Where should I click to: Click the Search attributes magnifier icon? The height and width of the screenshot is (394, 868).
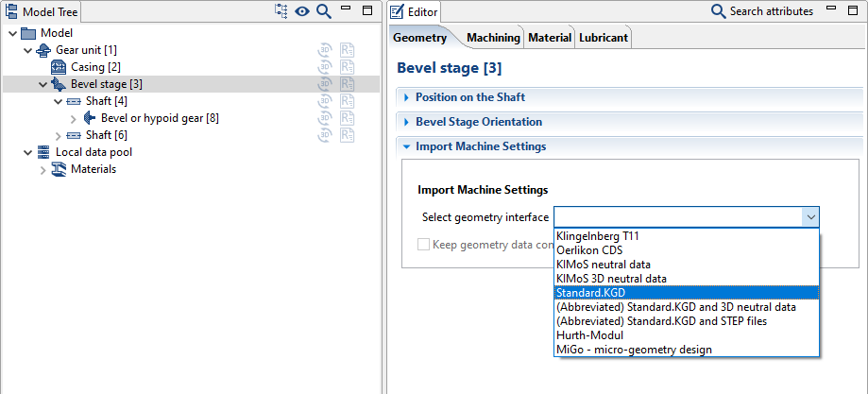[x=718, y=11]
